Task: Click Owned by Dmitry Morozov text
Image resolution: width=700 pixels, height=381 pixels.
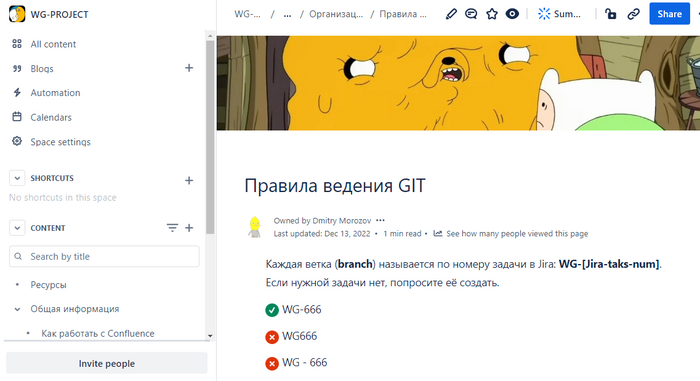Action: 322,221
